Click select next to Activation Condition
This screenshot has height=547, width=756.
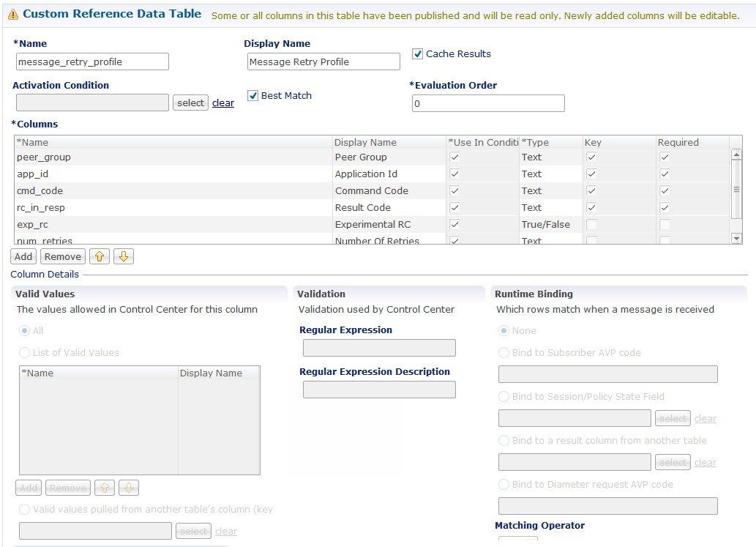click(x=190, y=103)
